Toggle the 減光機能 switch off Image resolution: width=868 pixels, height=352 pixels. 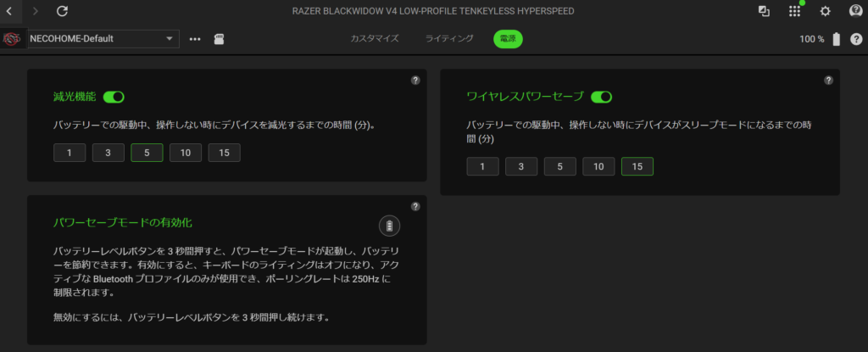coord(114,98)
